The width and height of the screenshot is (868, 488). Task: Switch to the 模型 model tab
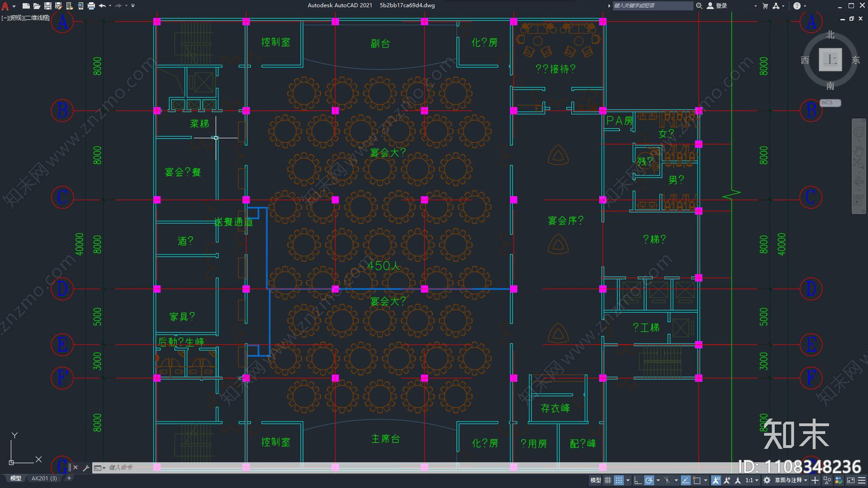tap(16, 478)
